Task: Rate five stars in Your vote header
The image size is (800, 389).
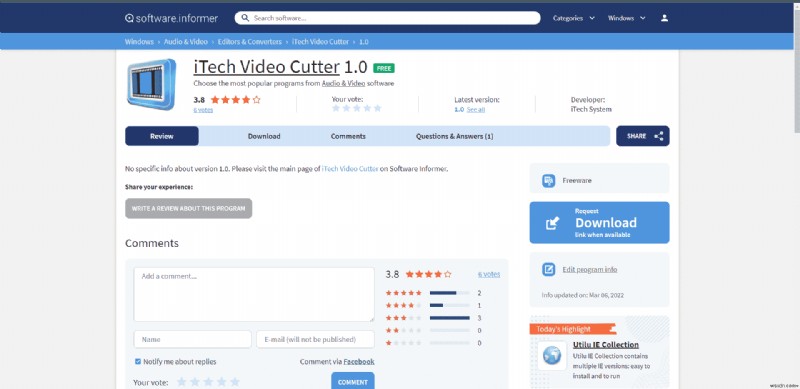Action: point(378,108)
